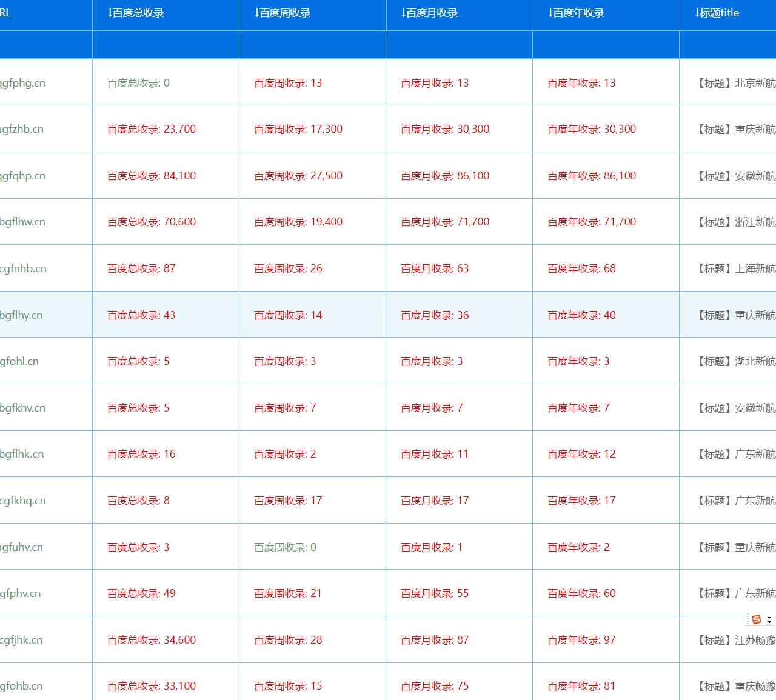Screen dimensions: 776x700
Task: Open the bgflhw.cn URL link
Action: pyautogui.click(x=22, y=222)
